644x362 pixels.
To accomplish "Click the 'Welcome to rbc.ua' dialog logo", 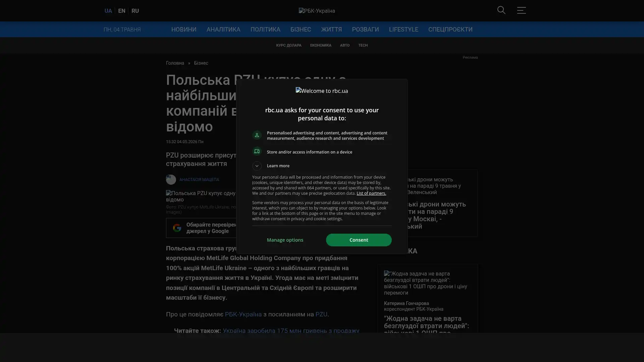I will click(322, 91).
